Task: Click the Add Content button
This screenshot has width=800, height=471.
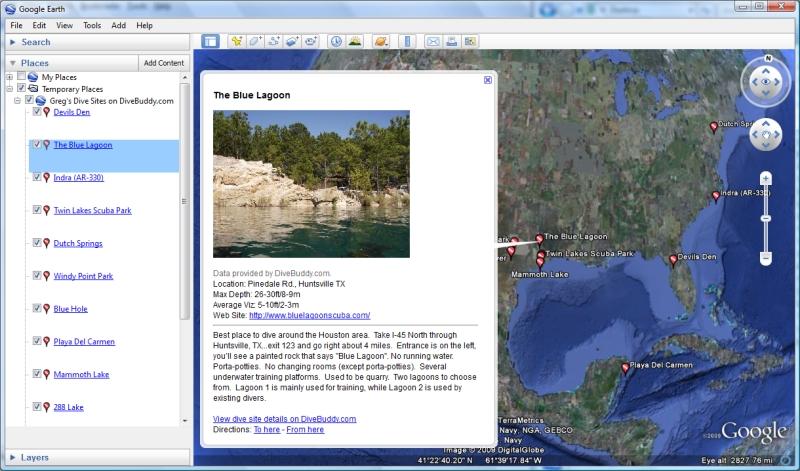Action: 164,63
